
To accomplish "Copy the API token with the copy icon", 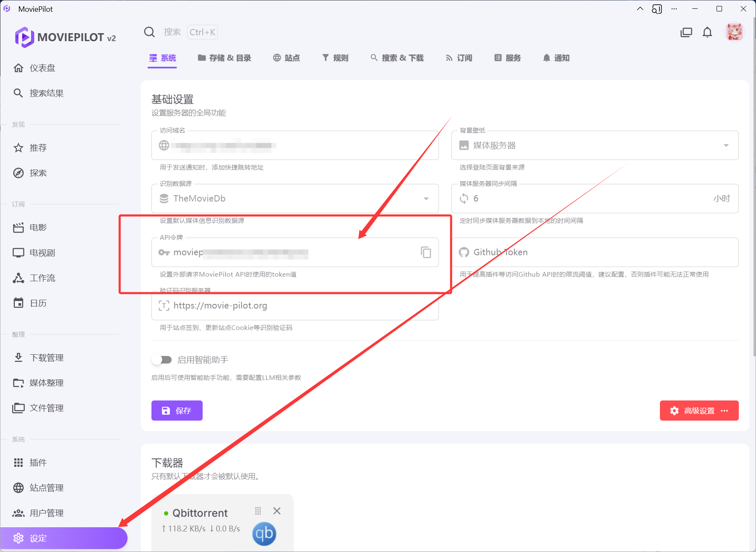I will coord(426,252).
